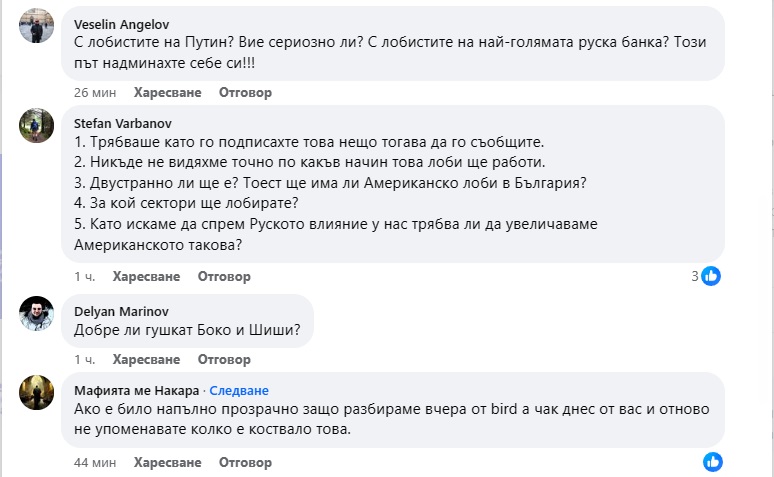Click Veselin Angelov's profile avatar
This screenshot has width=774, height=477.
click(36, 27)
